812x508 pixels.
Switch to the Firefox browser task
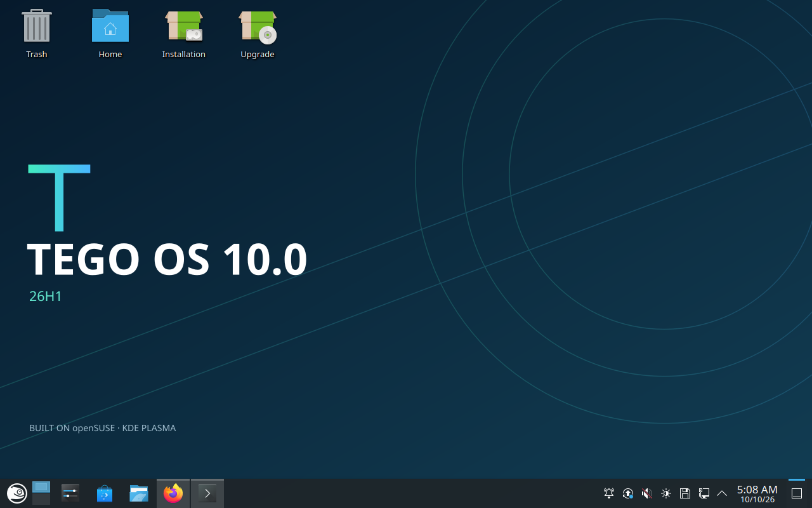(x=173, y=493)
